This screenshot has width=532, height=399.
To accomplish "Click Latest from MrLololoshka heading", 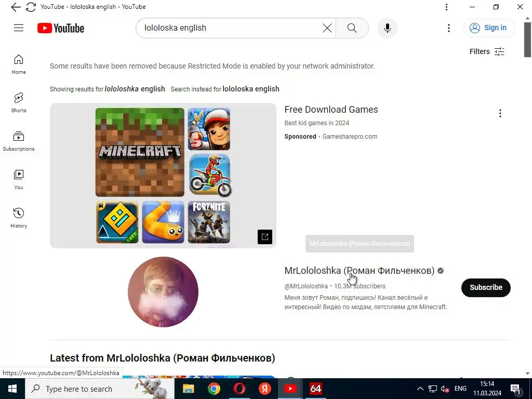I will [163, 358].
